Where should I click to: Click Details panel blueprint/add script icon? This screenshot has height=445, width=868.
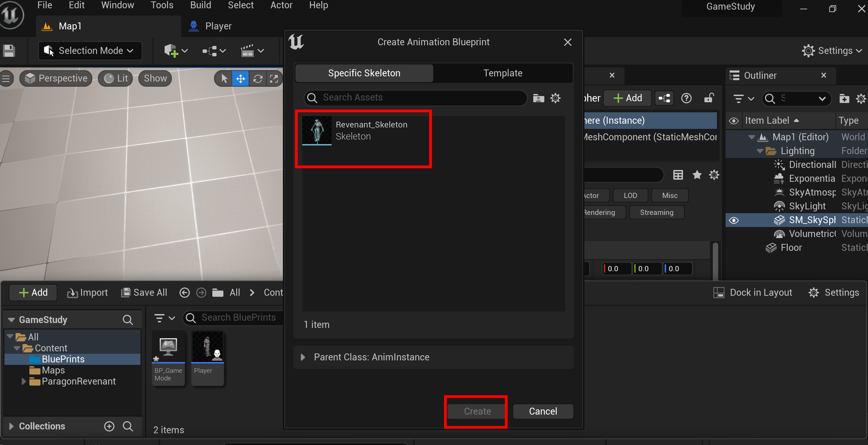pyautogui.click(x=664, y=98)
